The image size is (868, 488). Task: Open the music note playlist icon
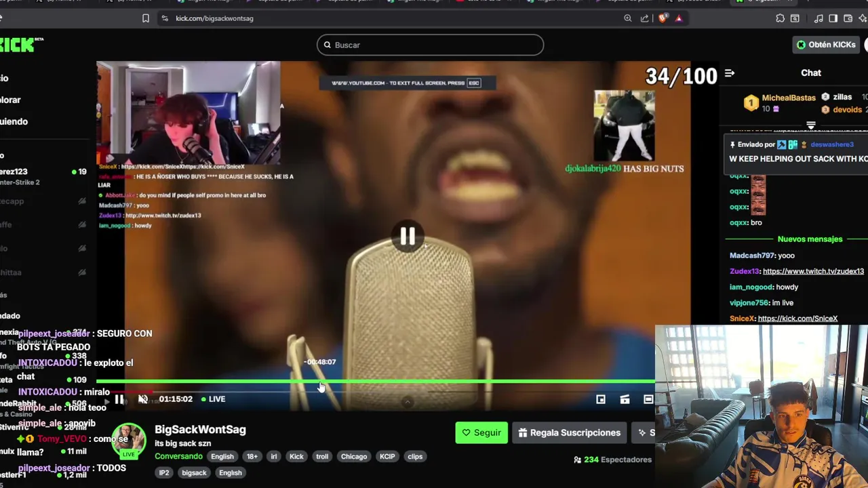click(819, 18)
